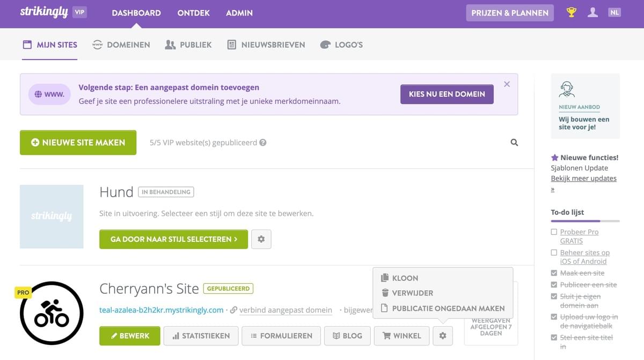
Task: Open the Admin menu item
Action: 239,13
